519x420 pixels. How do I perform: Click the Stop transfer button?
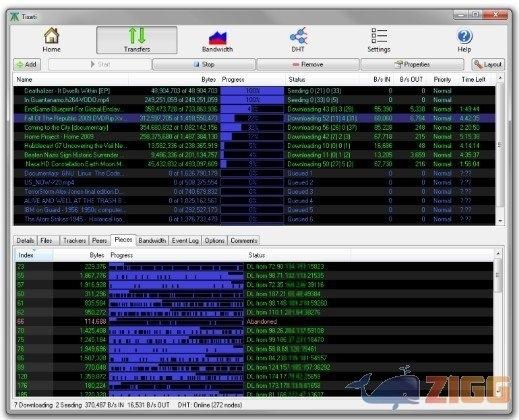pyautogui.click(x=204, y=64)
